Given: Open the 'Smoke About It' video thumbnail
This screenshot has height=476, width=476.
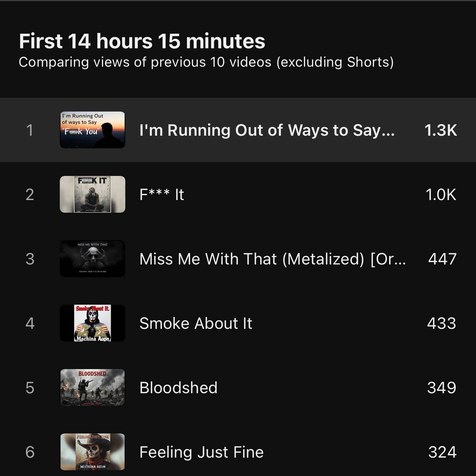Looking at the screenshot, I should click(x=92, y=323).
